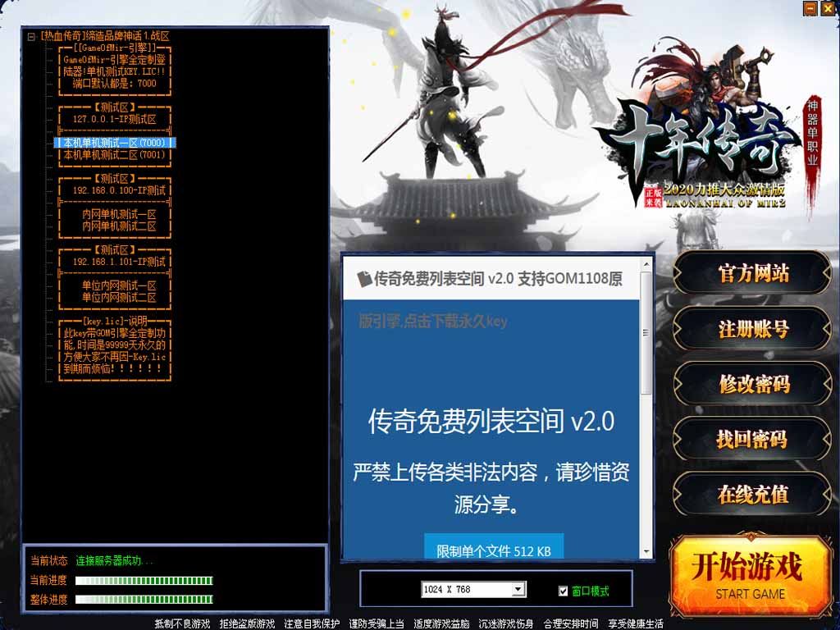The image size is (840, 630).
Task: Open the 1024 X 768 resolution dropdown
Action: pyautogui.click(x=518, y=590)
